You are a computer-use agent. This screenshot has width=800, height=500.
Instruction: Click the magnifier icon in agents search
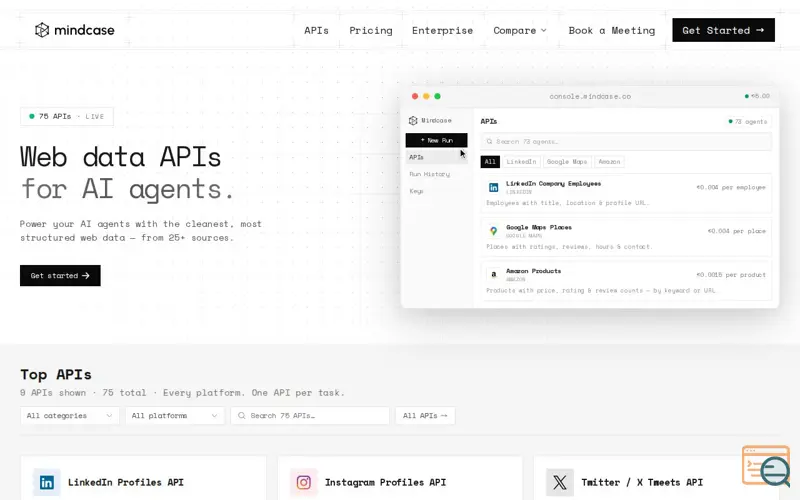pyautogui.click(x=489, y=141)
